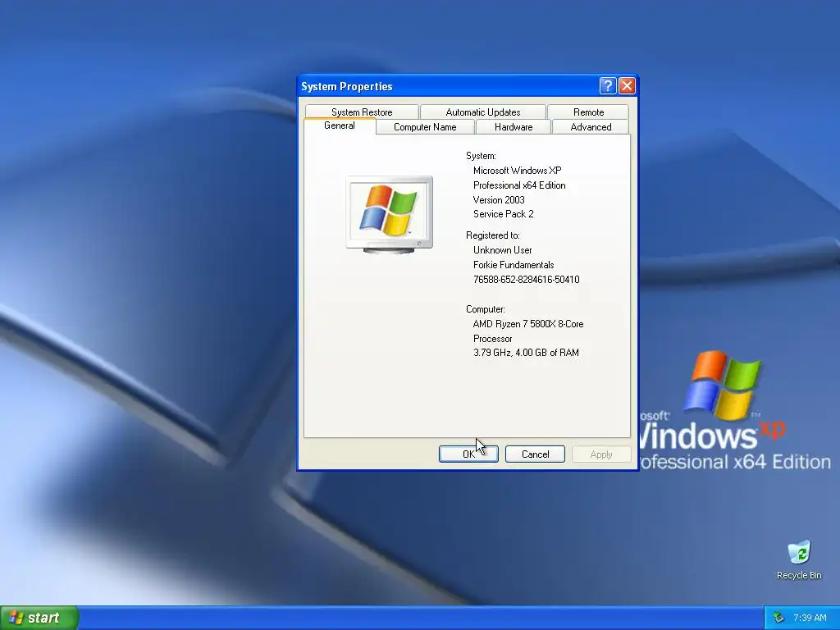Click the "System:" label
This screenshot has width=840, height=630.
pos(481,156)
